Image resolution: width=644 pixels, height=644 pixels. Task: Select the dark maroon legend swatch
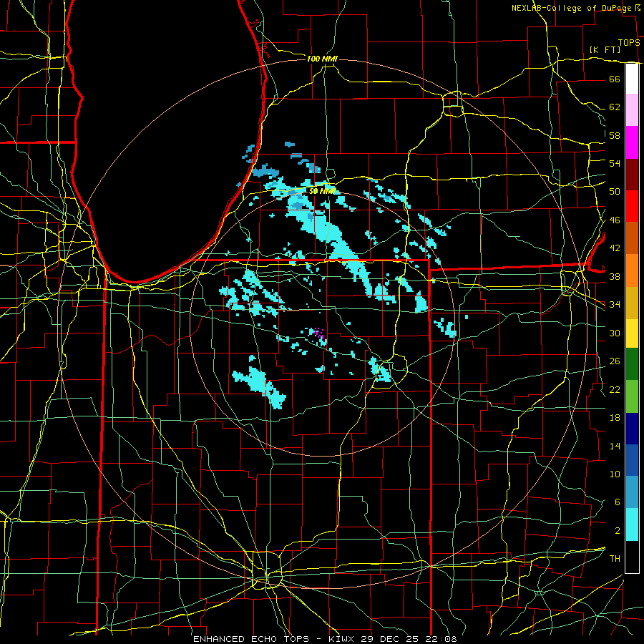[632, 174]
